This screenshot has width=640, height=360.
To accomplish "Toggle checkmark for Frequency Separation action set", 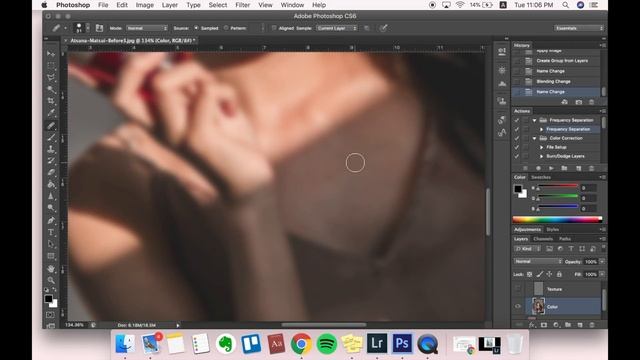I will [x=516, y=120].
